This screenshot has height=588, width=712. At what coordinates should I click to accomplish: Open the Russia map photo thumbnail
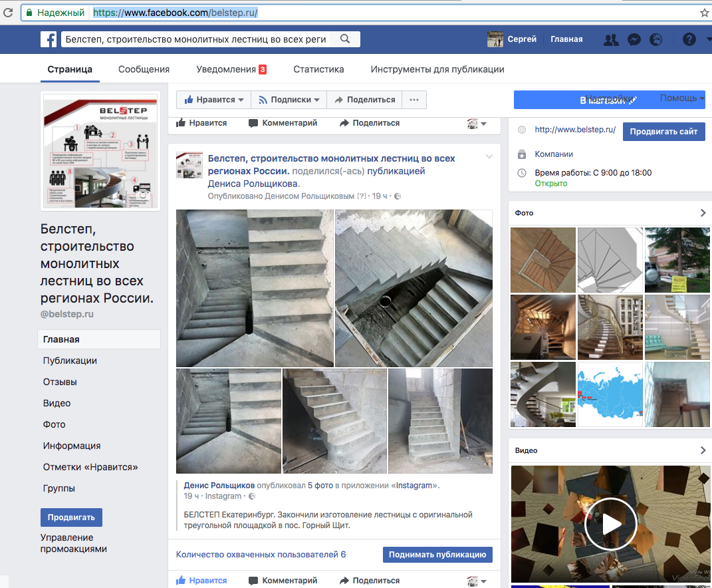point(610,394)
